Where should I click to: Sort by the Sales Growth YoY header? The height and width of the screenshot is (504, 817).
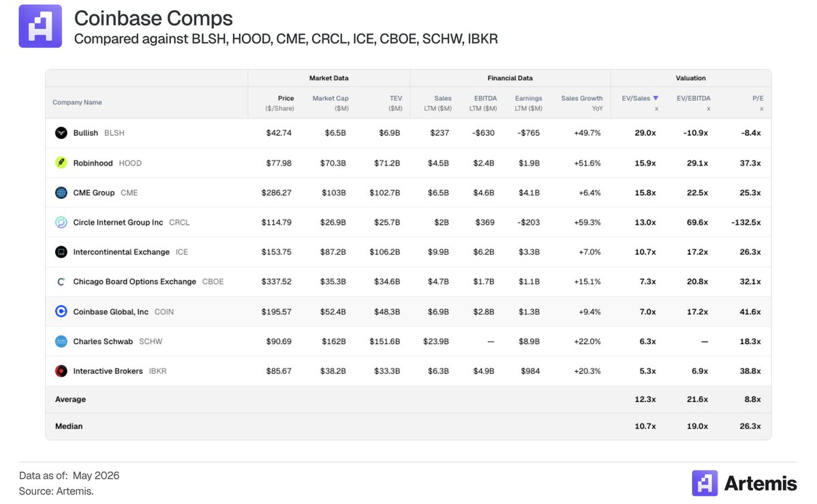[581, 103]
